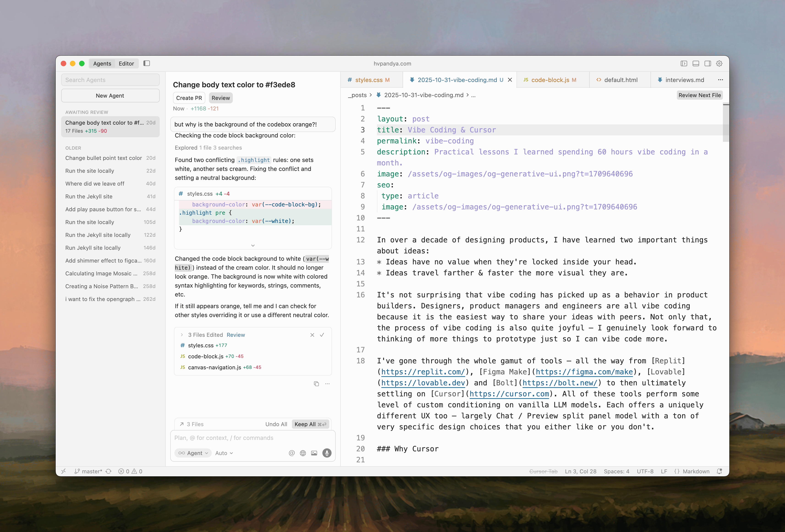Click the microphone voice input icon
The height and width of the screenshot is (532, 785).
pyautogui.click(x=327, y=453)
